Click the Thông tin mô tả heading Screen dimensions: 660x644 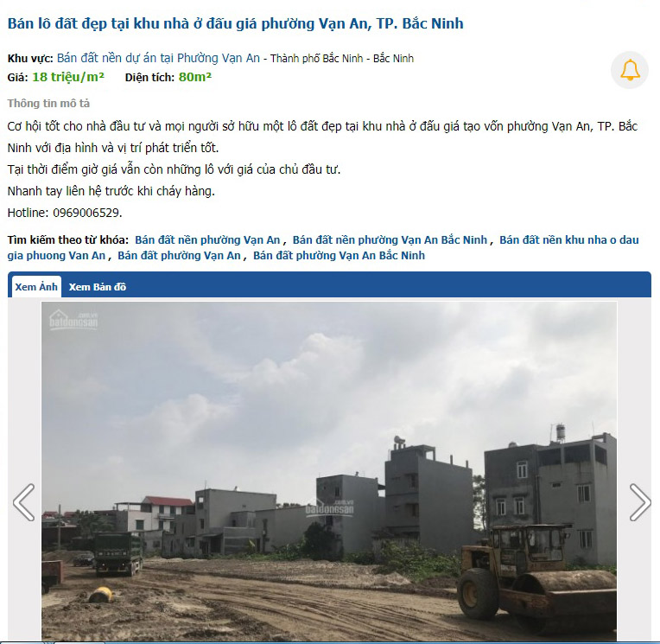point(48,103)
